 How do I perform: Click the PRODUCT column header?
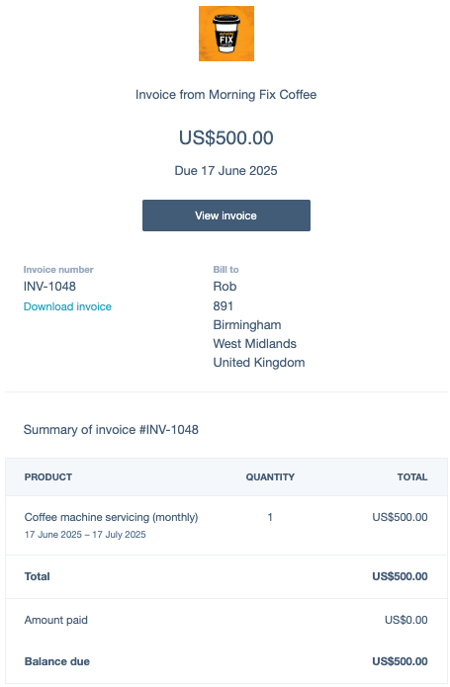[48, 477]
